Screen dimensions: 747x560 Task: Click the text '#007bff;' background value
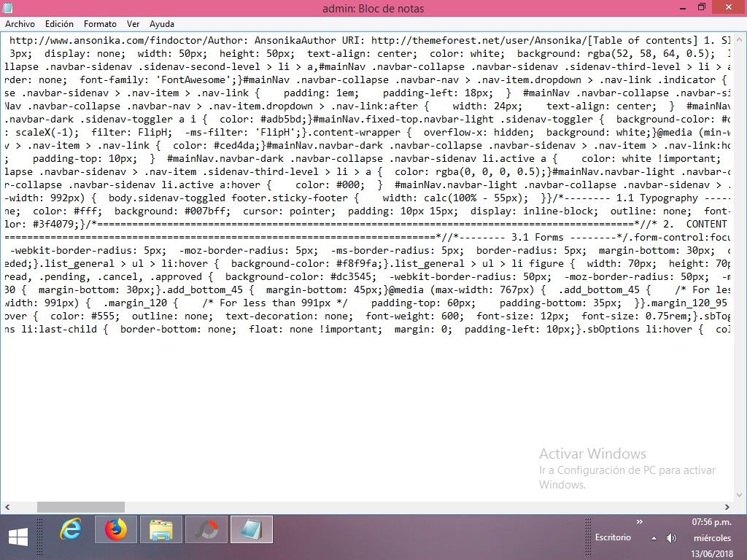[x=207, y=211]
